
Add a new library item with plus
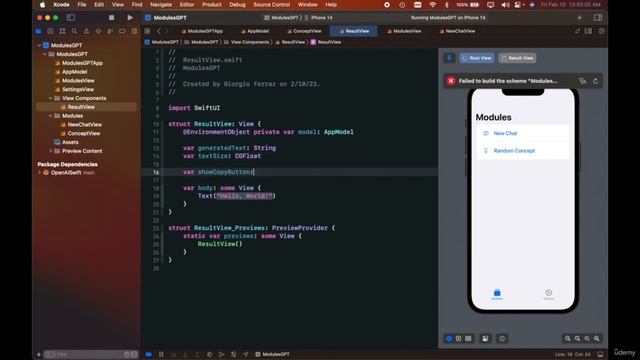tap(579, 18)
